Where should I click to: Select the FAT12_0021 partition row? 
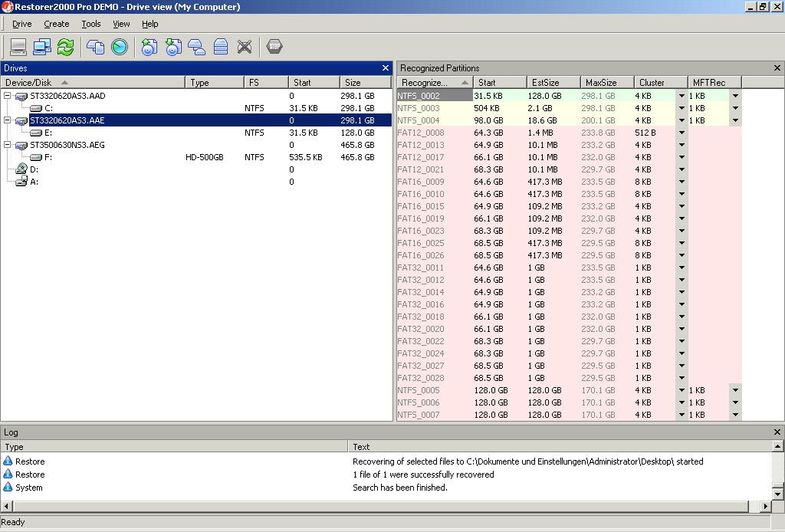[570, 169]
